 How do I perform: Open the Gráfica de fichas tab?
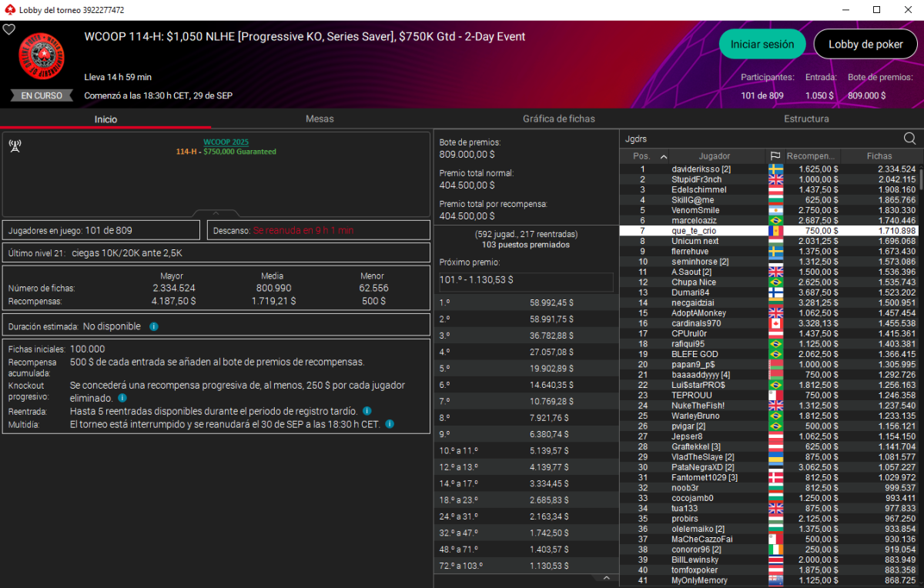pyautogui.click(x=559, y=119)
